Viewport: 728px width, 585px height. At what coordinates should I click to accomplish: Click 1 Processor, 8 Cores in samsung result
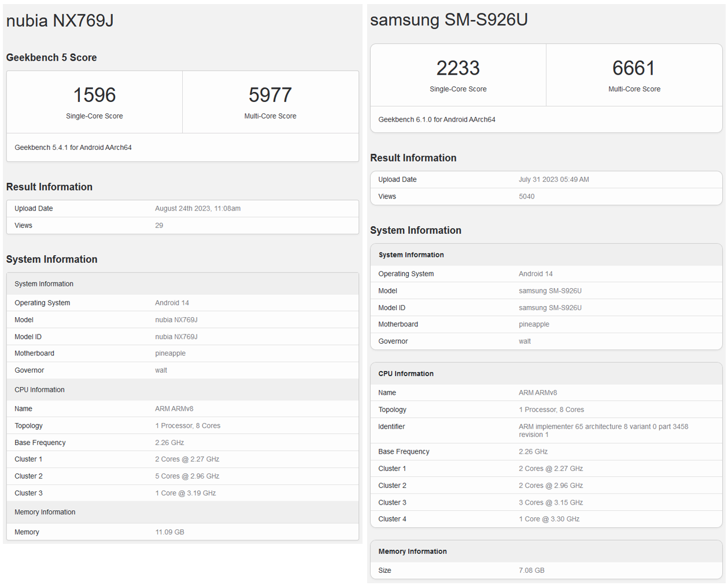(x=551, y=410)
